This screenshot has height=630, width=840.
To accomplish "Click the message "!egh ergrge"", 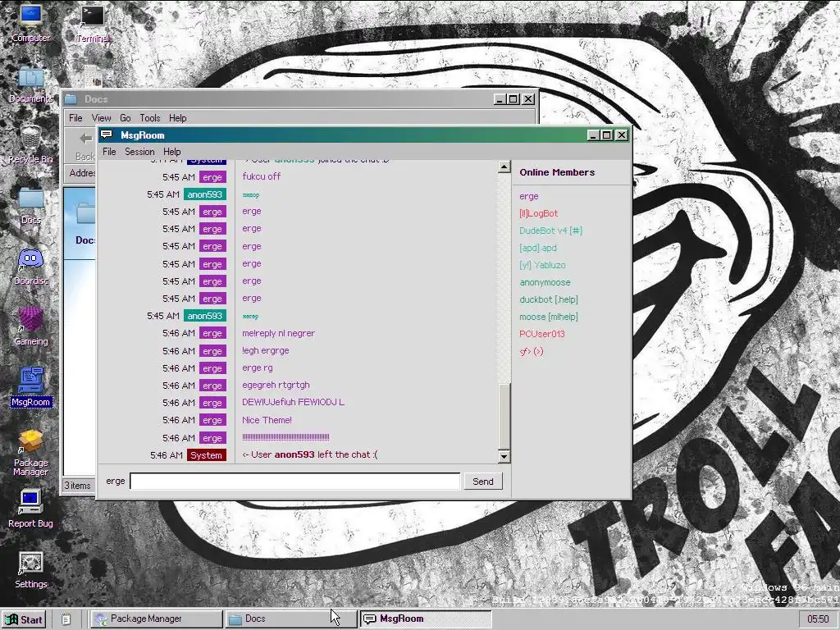I will click(265, 350).
